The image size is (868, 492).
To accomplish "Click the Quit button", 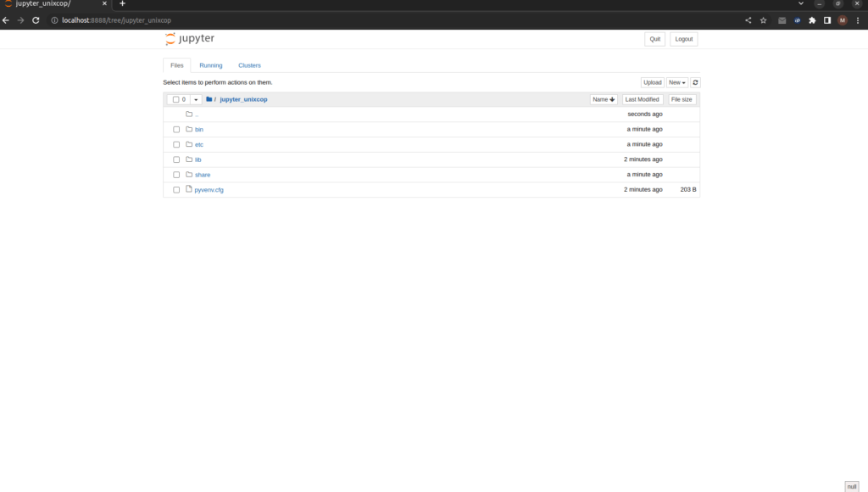I will click(655, 39).
